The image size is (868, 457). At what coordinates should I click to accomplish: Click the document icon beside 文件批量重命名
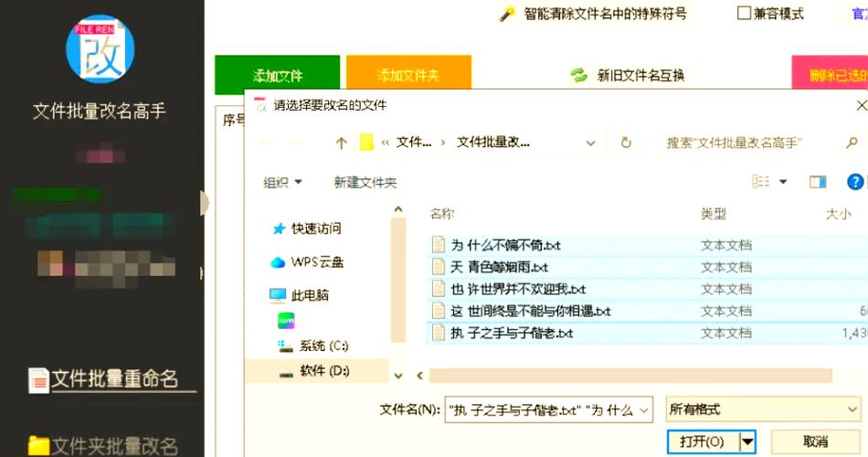pyautogui.click(x=38, y=380)
